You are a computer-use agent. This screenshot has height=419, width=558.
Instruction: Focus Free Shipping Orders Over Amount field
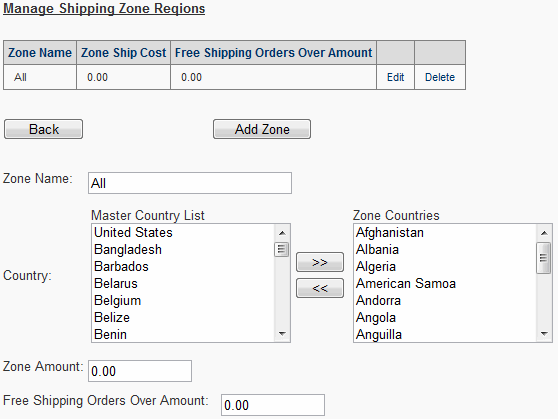coord(273,405)
